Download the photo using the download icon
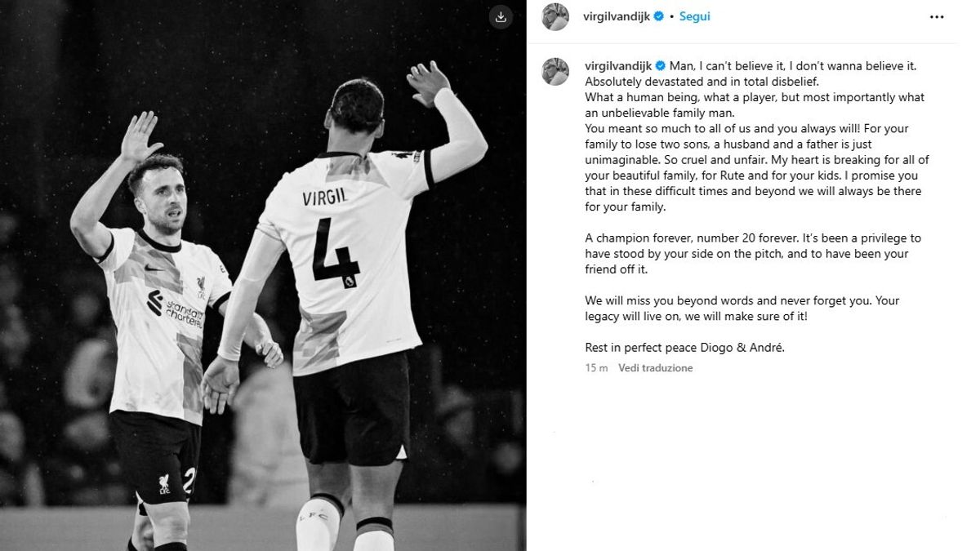The height and width of the screenshot is (551, 980). [501, 17]
